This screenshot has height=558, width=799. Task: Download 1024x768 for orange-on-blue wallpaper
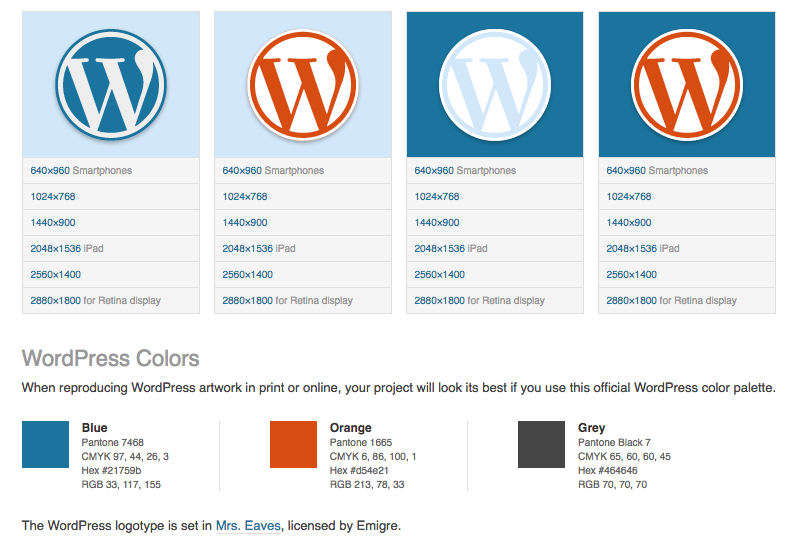click(629, 197)
